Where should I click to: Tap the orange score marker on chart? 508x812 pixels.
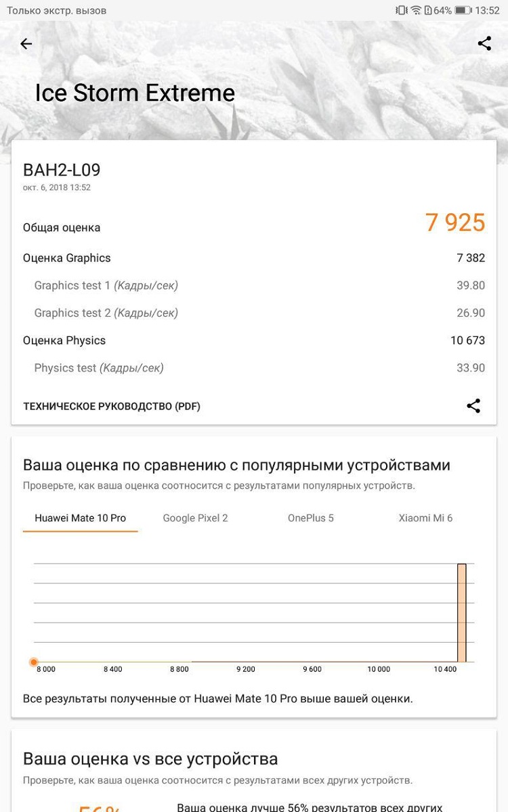(34, 662)
